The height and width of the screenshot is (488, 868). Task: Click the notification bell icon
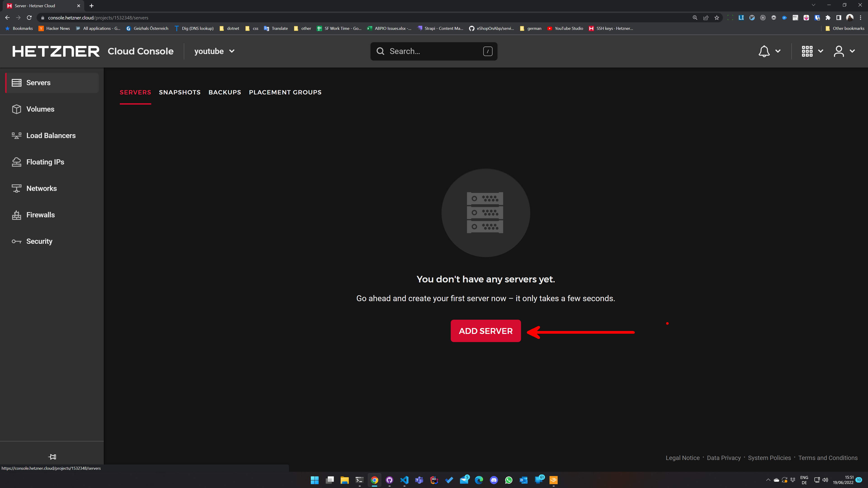coord(764,51)
